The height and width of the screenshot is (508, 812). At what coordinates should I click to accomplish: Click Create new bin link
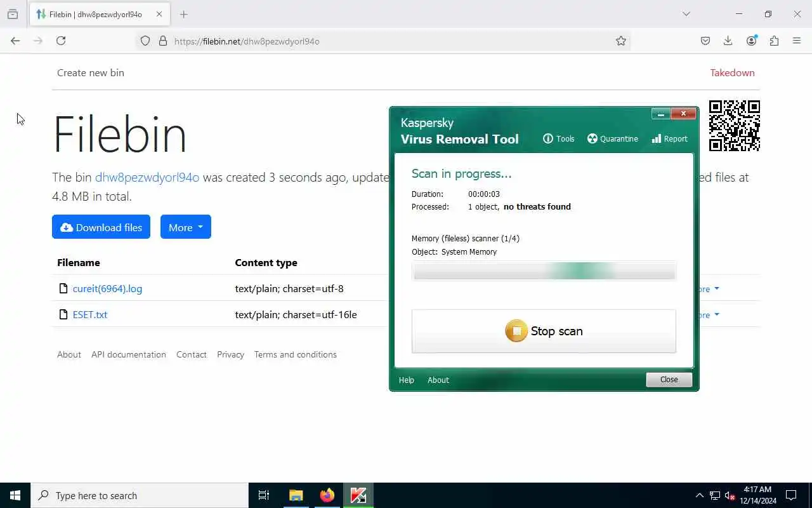(91, 72)
